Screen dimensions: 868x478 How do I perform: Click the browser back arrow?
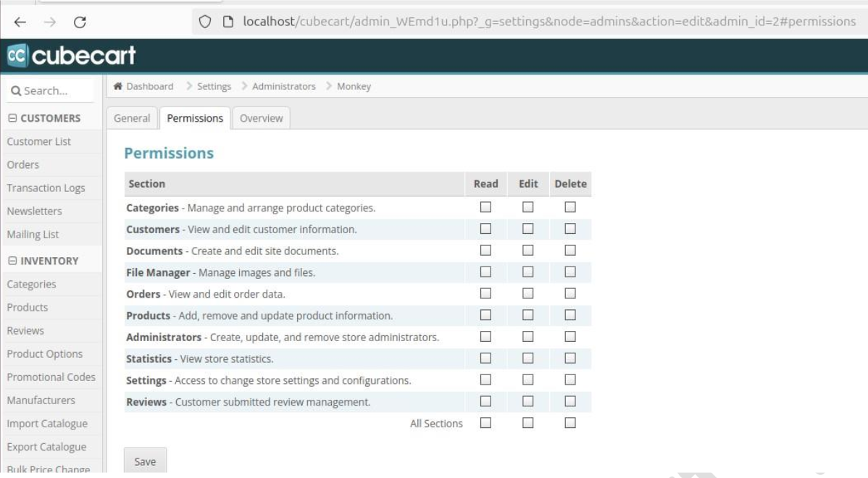click(x=20, y=22)
